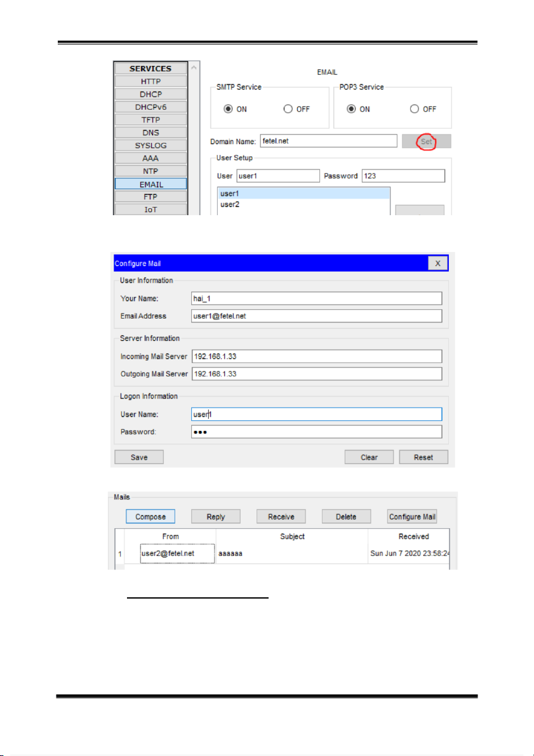
Task: Turn POP3 Service ON
Action: point(351,109)
